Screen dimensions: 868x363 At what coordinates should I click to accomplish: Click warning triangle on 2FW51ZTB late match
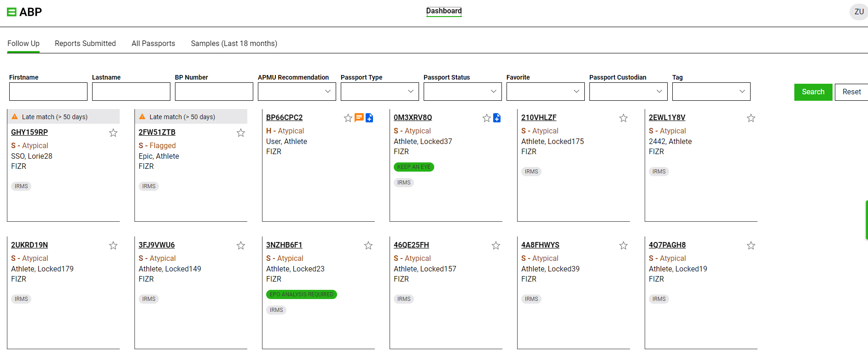pos(142,117)
